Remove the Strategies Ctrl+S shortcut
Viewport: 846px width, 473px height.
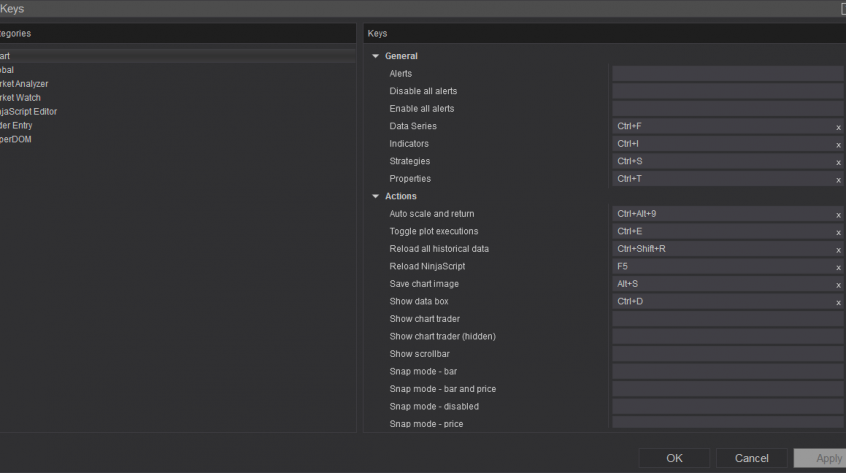[x=838, y=162]
